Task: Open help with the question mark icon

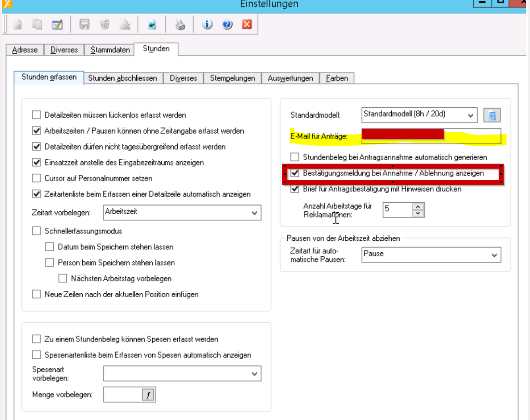Action: tap(227, 25)
